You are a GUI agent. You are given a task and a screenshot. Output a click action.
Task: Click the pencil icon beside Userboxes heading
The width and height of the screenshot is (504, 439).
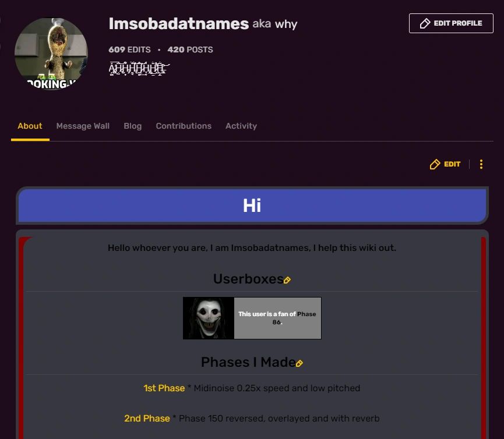287,281
